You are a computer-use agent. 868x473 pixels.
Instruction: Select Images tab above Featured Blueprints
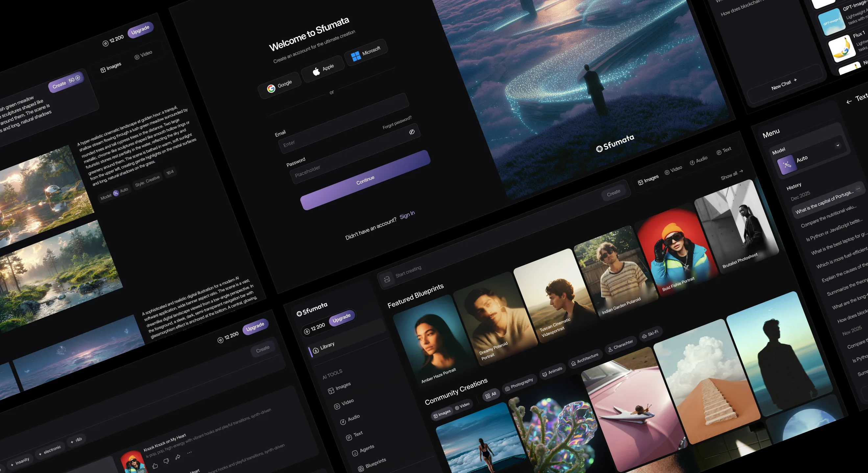tap(648, 180)
